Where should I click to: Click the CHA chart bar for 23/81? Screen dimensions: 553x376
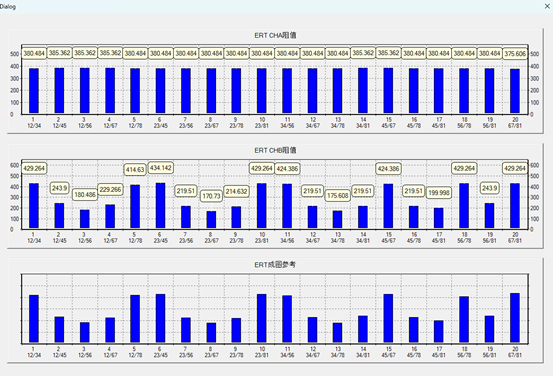pyautogui.click(x=262, y=91)
